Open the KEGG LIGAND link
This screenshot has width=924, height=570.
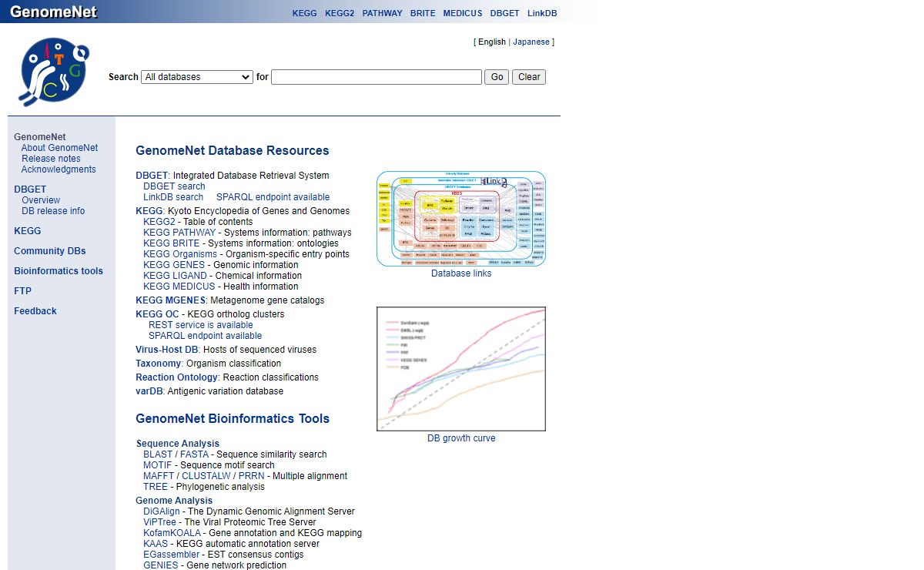(175, 276)
